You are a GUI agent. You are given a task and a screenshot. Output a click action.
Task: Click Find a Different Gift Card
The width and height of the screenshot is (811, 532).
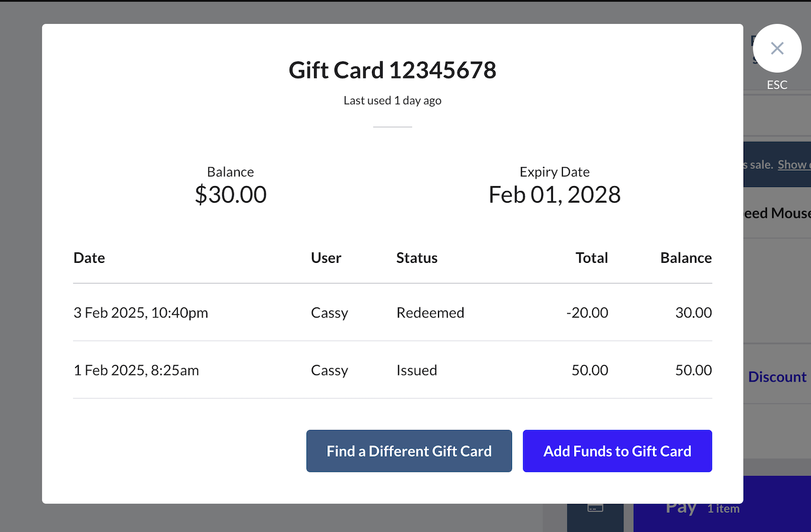point(409,451)
